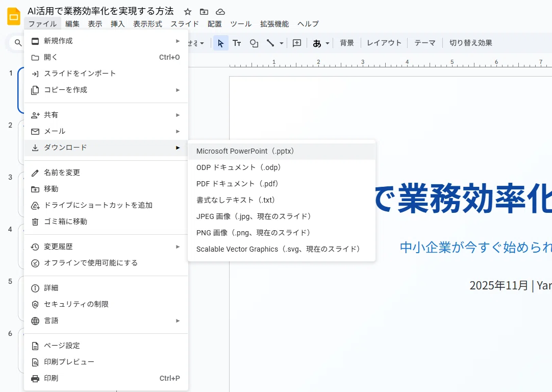Image resolution: width=552 pixels, height=392 pixels.
Task: Select the text box tool
Action: 237,43
